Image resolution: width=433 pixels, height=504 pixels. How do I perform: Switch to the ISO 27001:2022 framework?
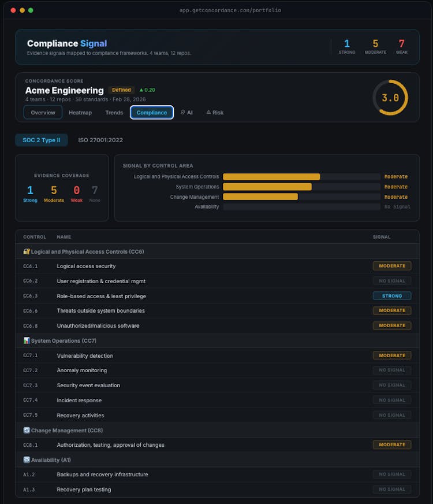100,140
